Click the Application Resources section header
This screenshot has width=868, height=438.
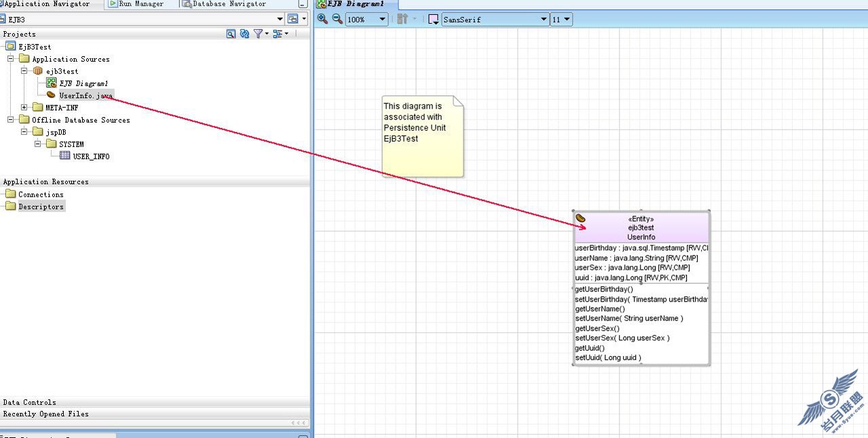(x=155, y=182)
